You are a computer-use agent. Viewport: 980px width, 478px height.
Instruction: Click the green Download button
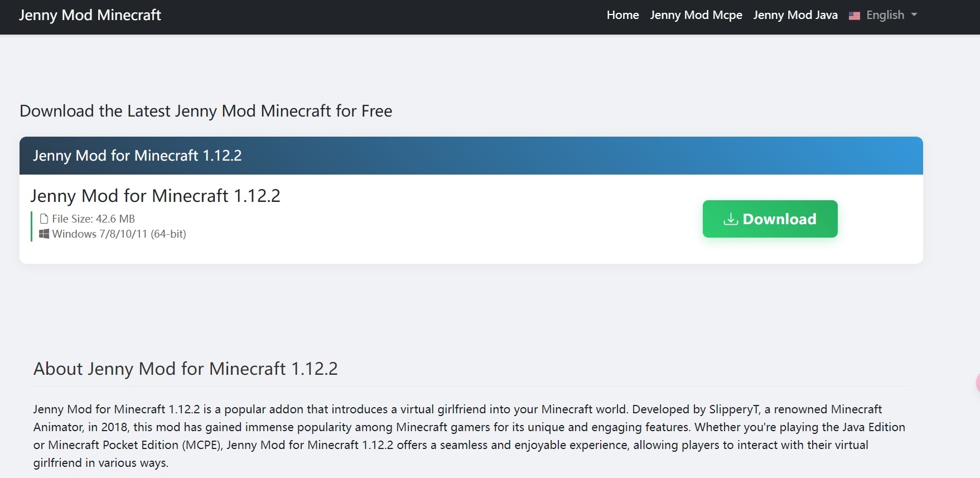pyautogui.click(x=770, y=219)
